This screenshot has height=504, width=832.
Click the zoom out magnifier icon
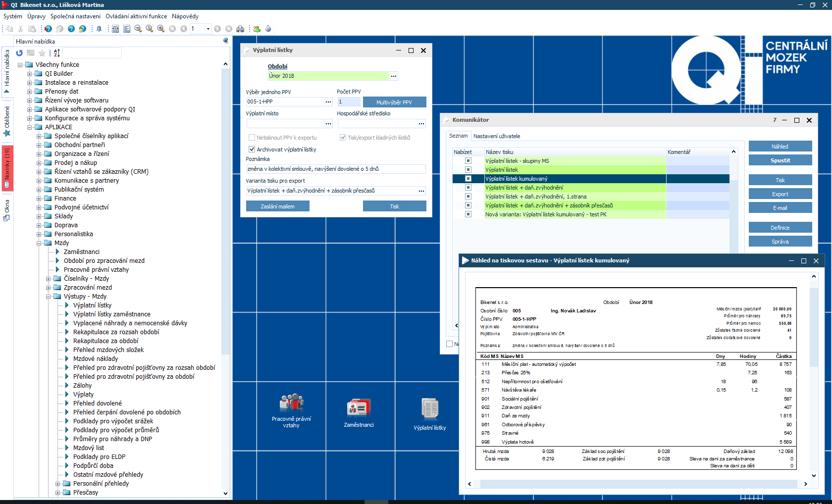[x=138, y=29]
